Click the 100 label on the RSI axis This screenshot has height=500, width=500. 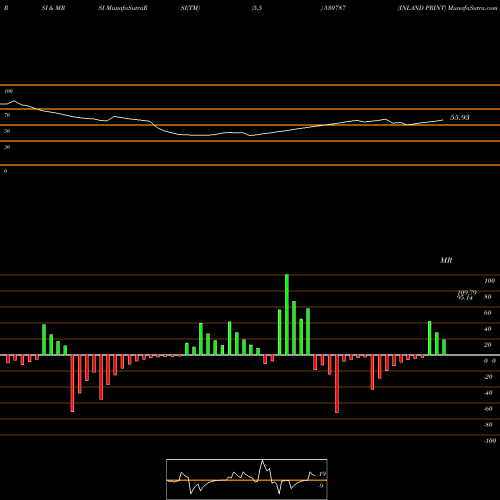tap(8, 91)
